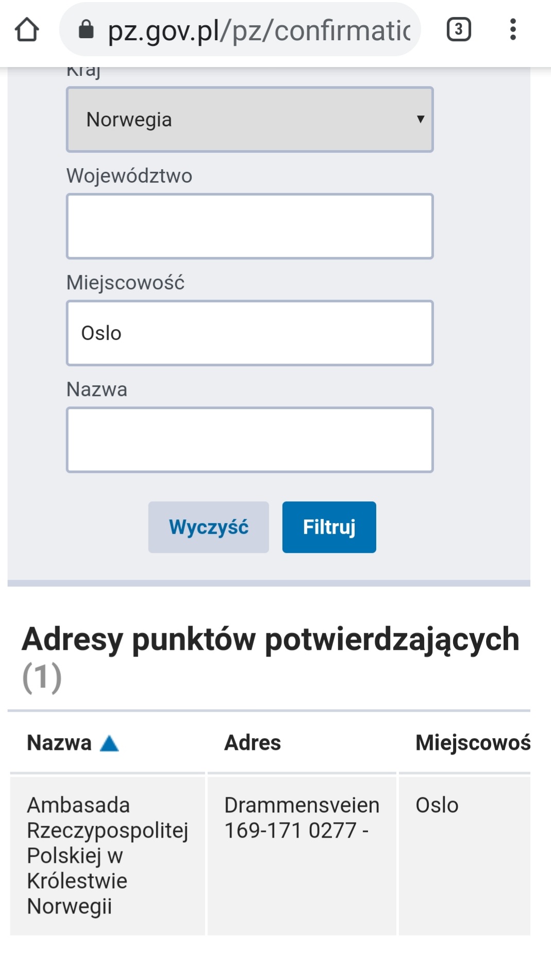
Task: Click the empty Nazwa search field
Action: pos(249,439)
